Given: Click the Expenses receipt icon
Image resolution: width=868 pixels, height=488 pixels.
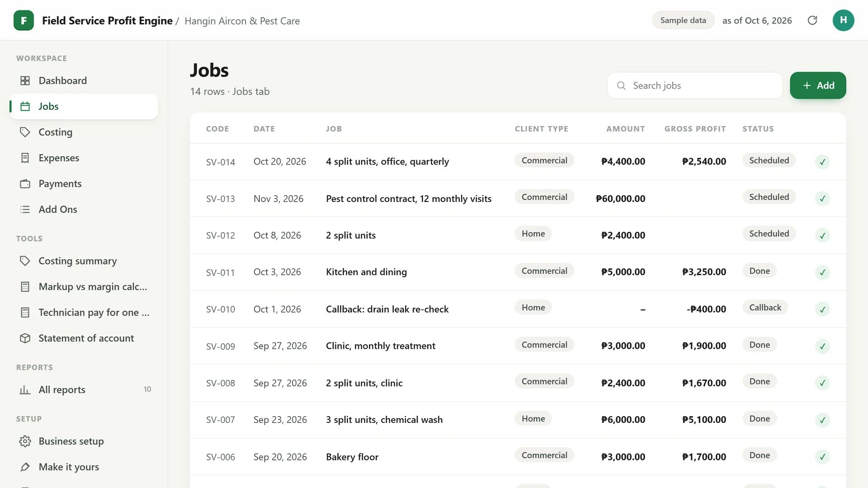Looking at the screenshot, I should tap(25, 158).
